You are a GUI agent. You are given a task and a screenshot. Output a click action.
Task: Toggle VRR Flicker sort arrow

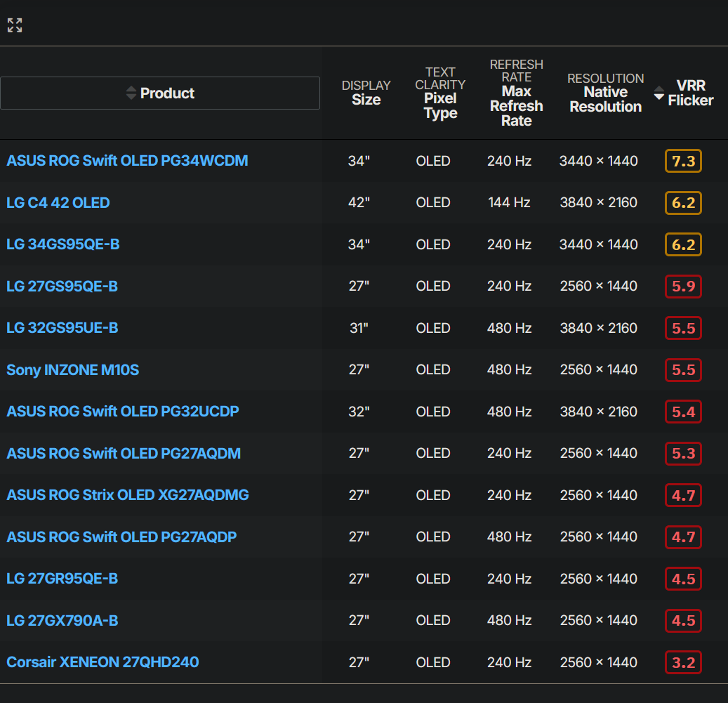click(x=658, y=93)
